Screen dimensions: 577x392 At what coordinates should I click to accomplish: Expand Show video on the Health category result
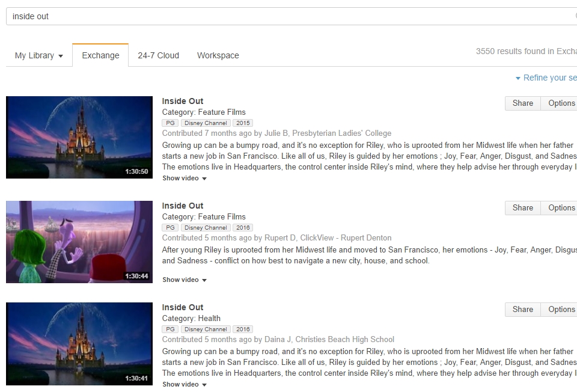[x=180, y=383]
